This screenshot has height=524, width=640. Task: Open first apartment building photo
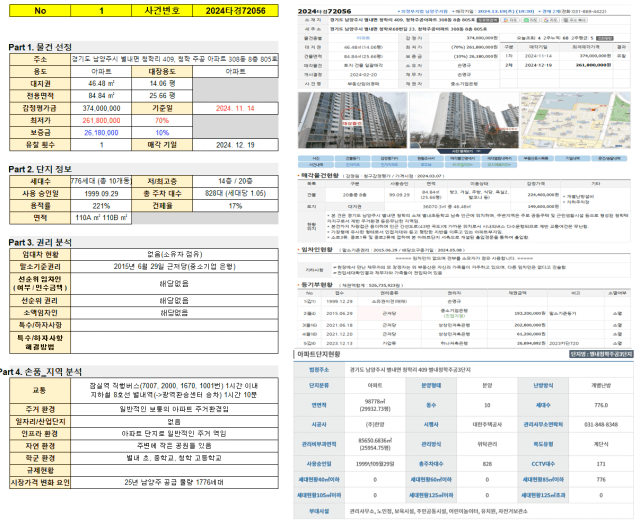353,120
